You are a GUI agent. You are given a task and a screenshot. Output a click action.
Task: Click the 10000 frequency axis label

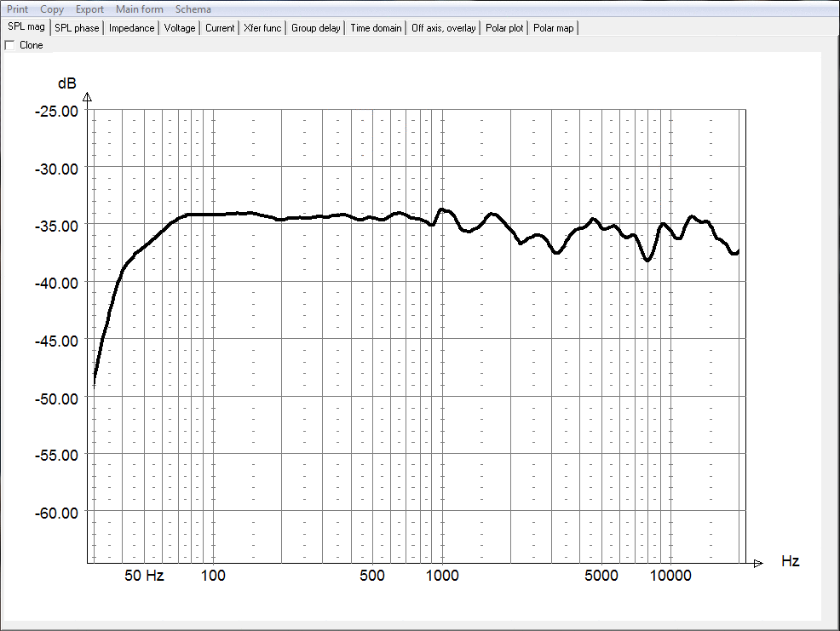click(x=670, y=576)
